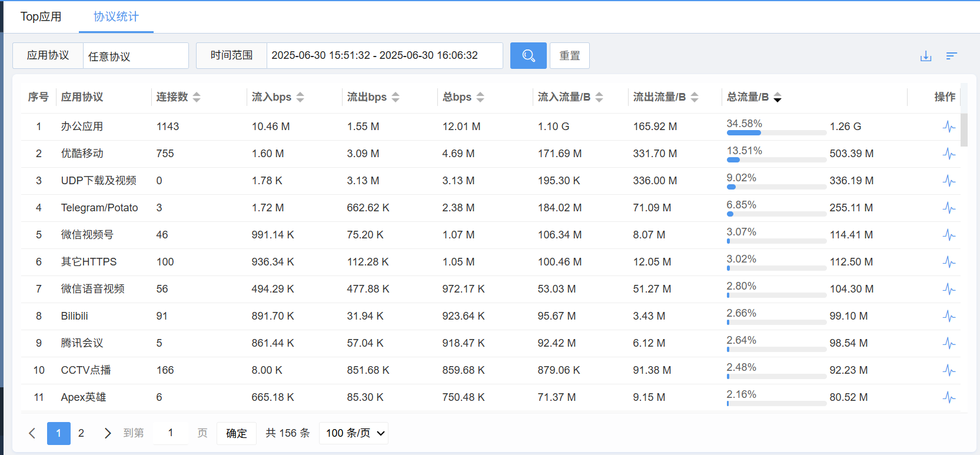980x455 pixels.
Task: Download the protocol statistics via export icon
Action: [926, 56]
